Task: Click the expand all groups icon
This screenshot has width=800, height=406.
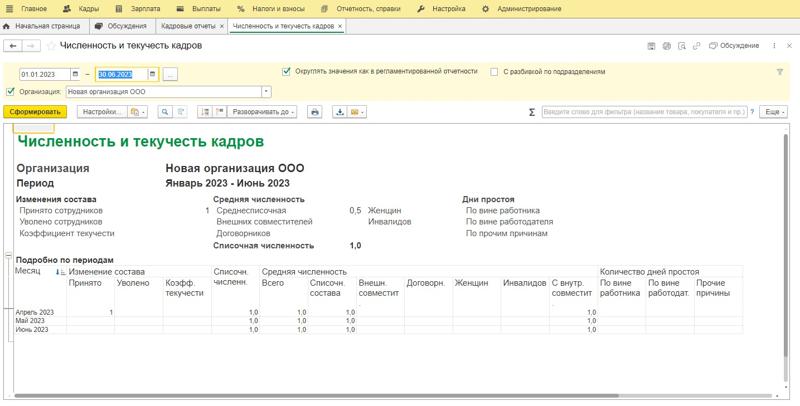Action: coord(205,112)
